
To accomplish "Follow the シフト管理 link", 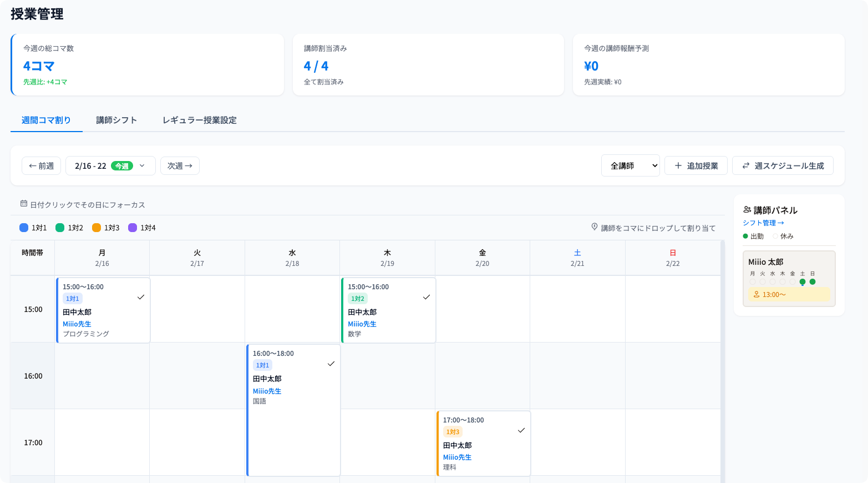I will (x=763, y=223).
